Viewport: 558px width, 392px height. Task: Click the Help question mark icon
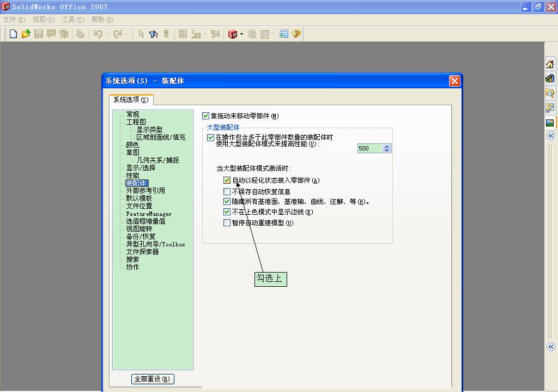[296, 34]
